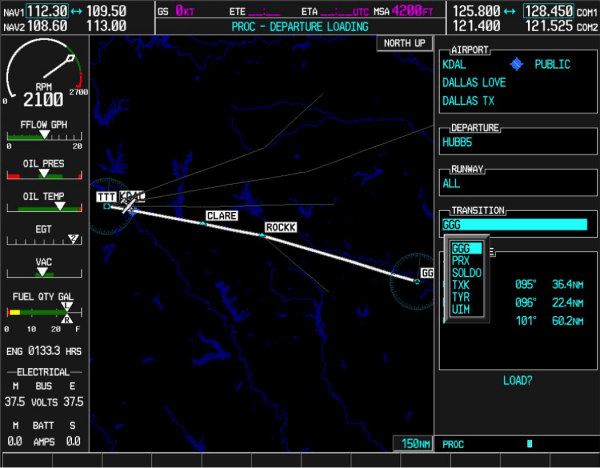Screen dimensions: 600x468
Task: Select the boxed COM1 standby 128.450
Action: [548, 11]
